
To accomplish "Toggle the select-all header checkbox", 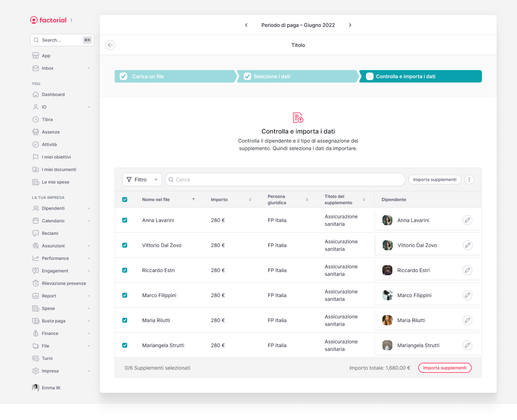I will pyautogui.click(x=125, y=200).
